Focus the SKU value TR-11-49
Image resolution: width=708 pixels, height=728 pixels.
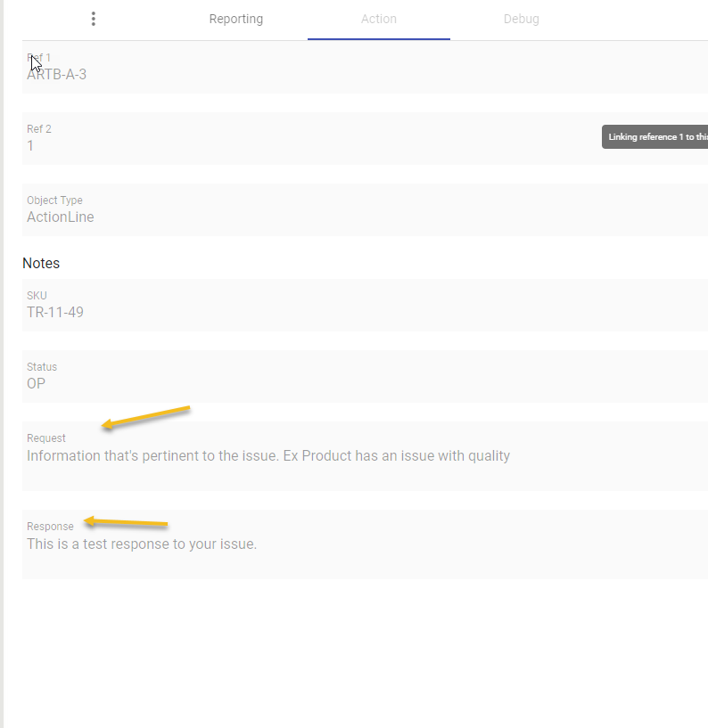tap(55, 313)
